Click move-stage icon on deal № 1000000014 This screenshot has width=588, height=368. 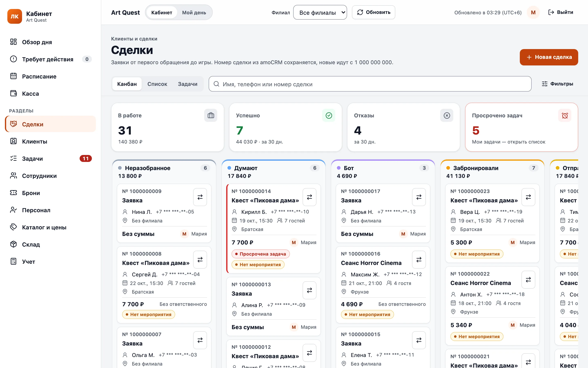pos(309,197)
